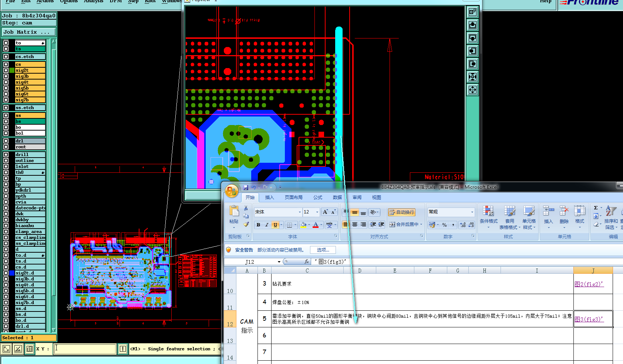Toggle the checkbox for layer rout

tap(6, 147)
